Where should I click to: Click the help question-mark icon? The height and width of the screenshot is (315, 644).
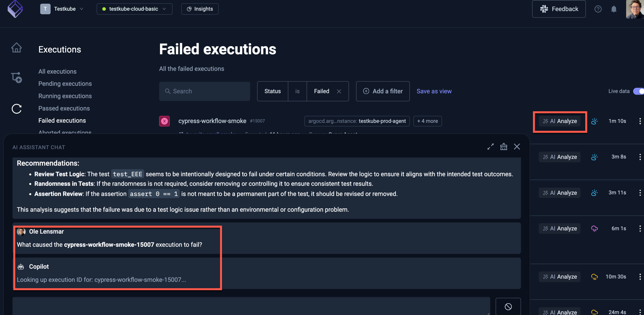pyautogui.click(x=598, y=9)
